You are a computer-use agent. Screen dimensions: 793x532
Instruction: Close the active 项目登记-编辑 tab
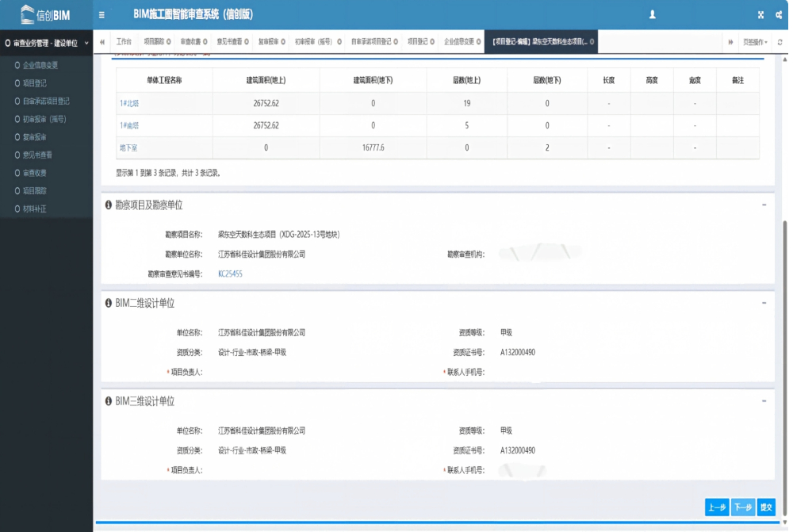pyautogui.click(x=592, y=41)
